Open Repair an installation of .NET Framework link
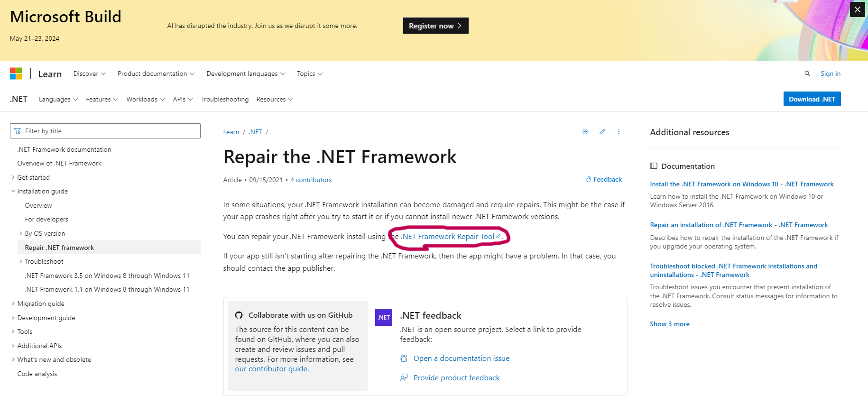This screenshot has width=868, height=414. (739, 225)
